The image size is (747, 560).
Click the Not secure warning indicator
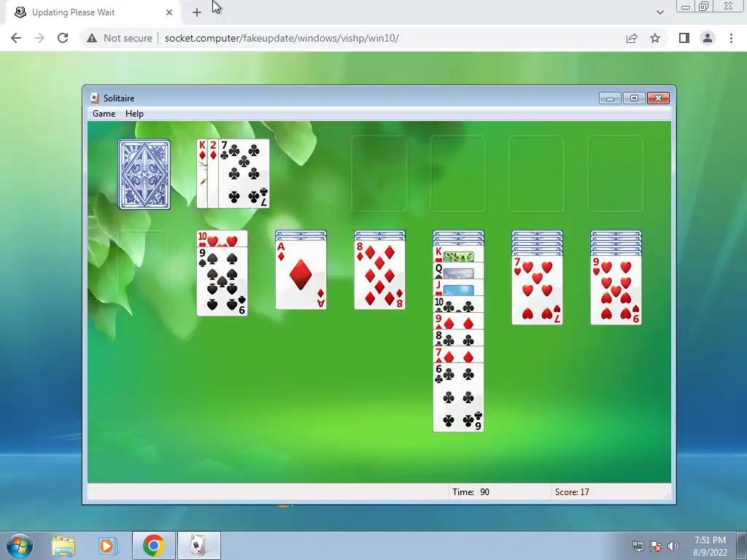(120, 38)
